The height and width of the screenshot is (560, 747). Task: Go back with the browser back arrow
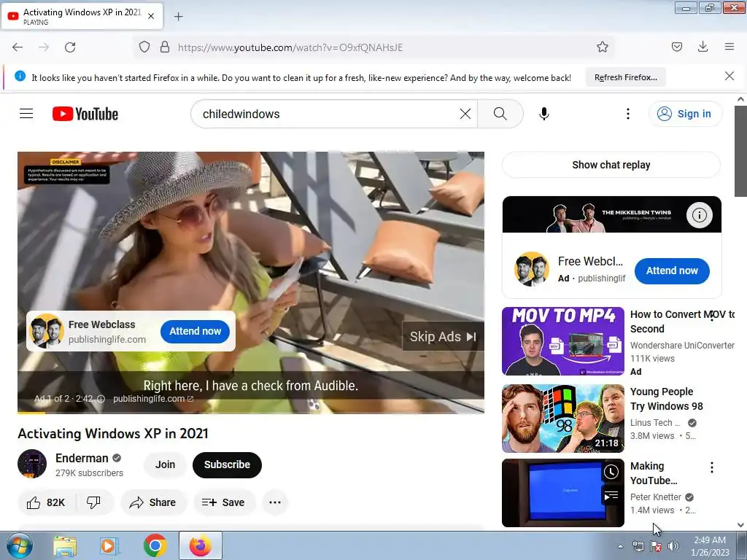click(x=18, y=47)
